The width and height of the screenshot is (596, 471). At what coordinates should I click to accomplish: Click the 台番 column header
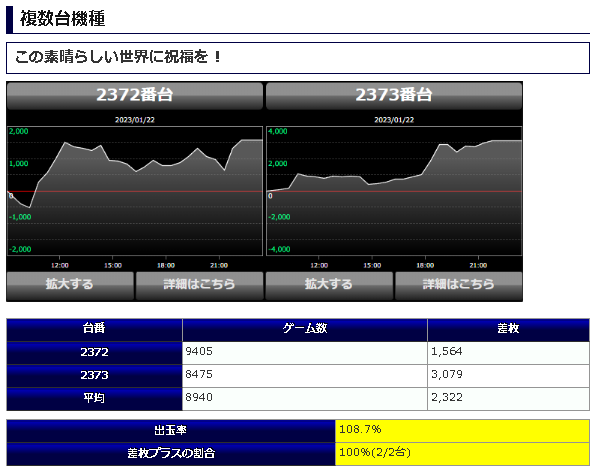click(94, 330)
